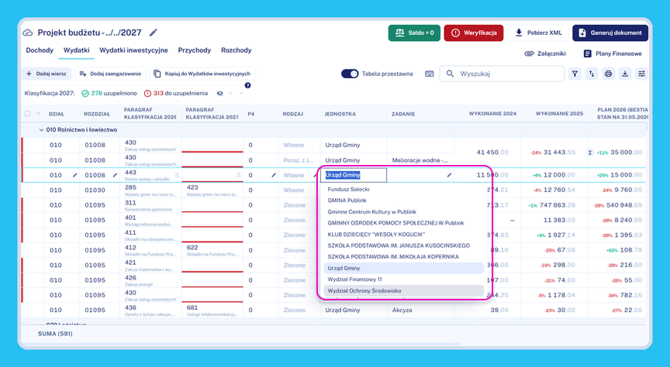Run the red Weryfikacja button

click(x=473, y=33)
